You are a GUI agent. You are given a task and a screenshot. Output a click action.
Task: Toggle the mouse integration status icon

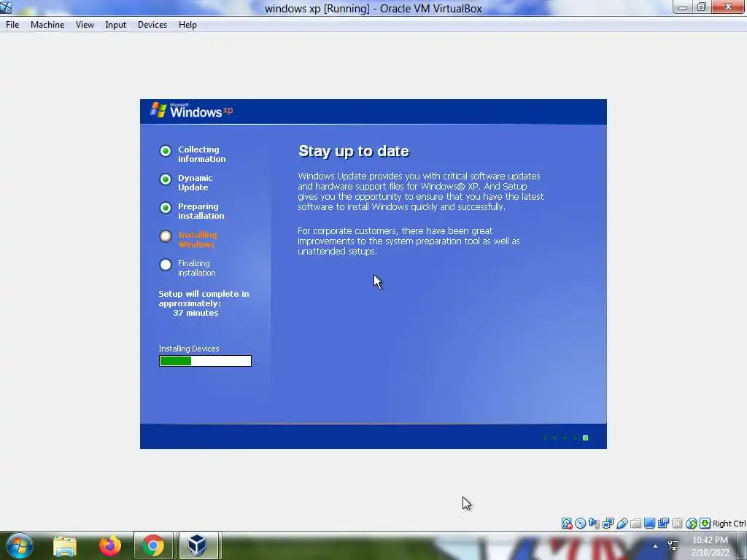692,524
